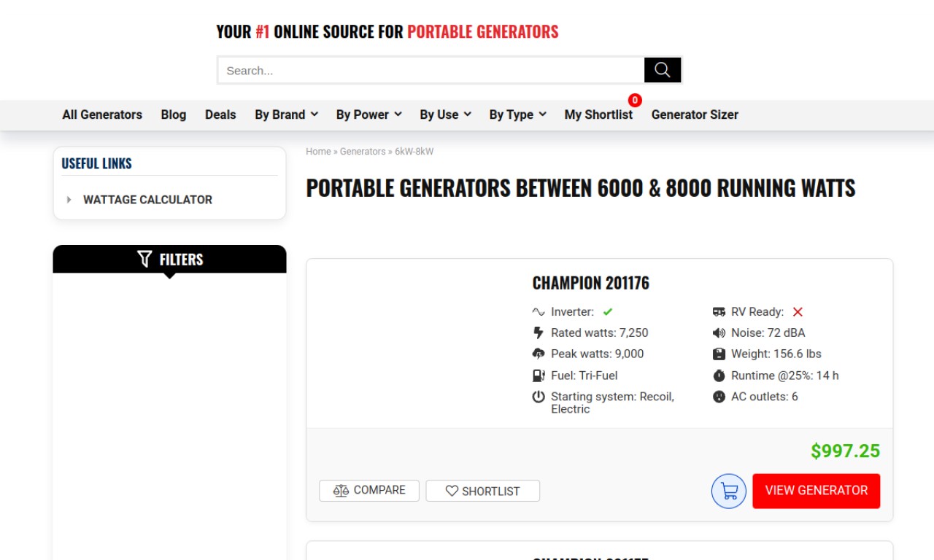Open the Generators breadcrumb link
This screenshot has width=934, height=560.
click(363, 152)
